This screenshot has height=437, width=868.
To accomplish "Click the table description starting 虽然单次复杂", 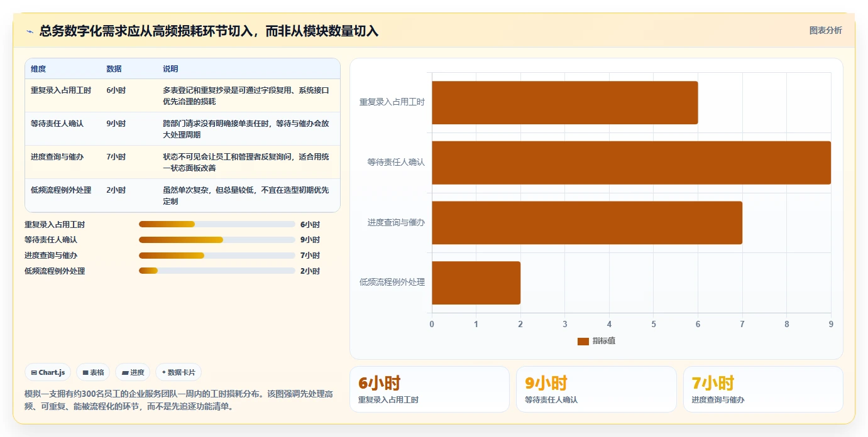I will (x=246, y=195).
